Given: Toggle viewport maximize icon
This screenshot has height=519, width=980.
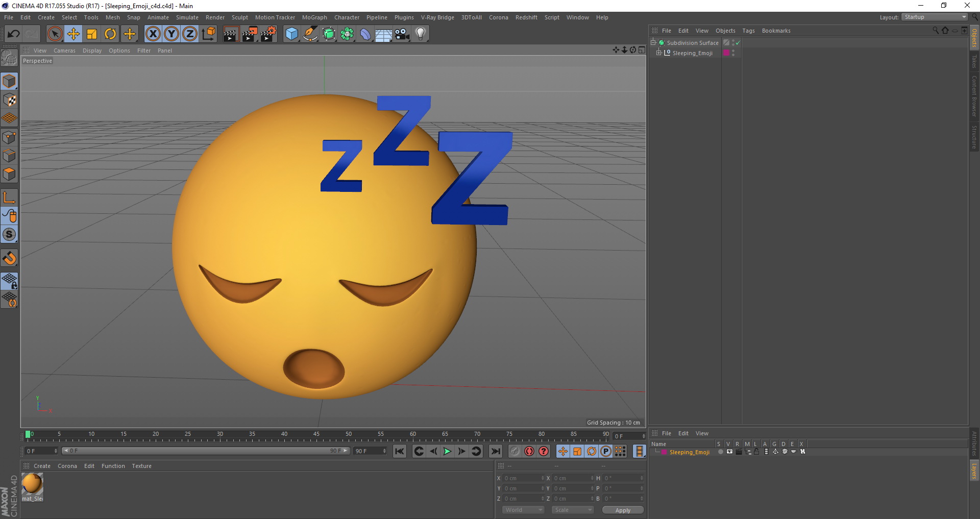Looking at the screenshot, I should pos(642,50).
